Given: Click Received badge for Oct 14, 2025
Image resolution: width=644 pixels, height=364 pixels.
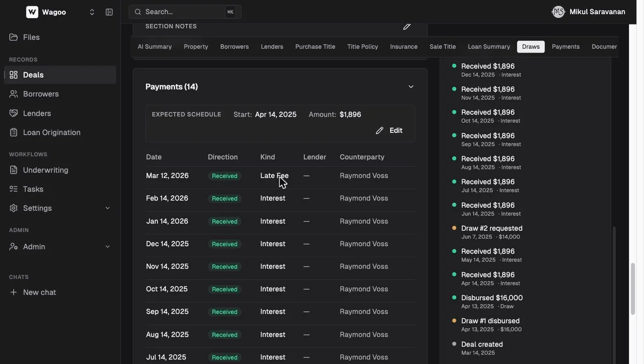Looking at the screenshot, I should [x=225, y=289].
